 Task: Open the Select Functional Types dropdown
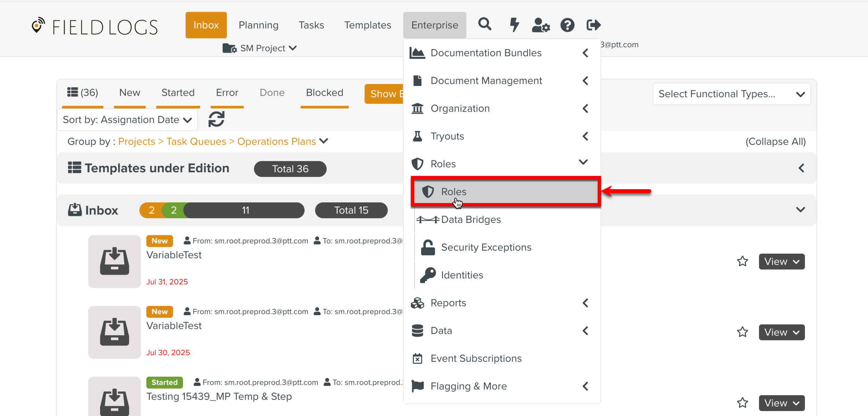pos(731,94)
